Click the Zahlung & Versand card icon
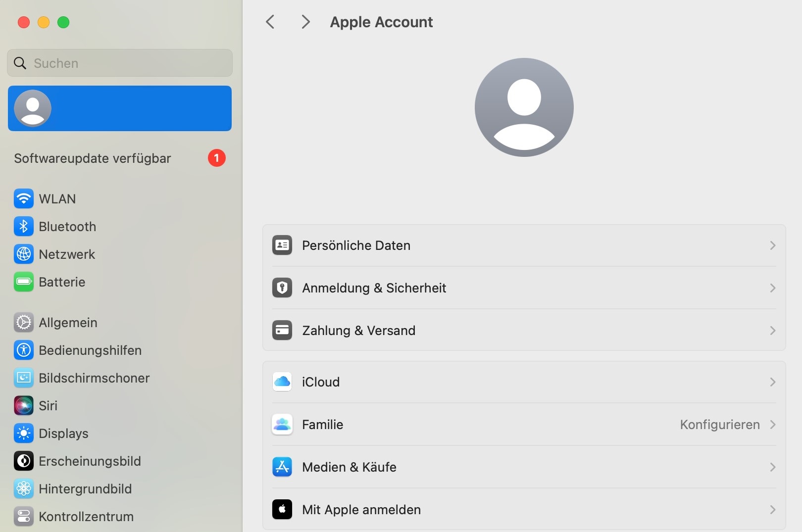This screenshot has width=802, height=532. (x=282, y=331)
